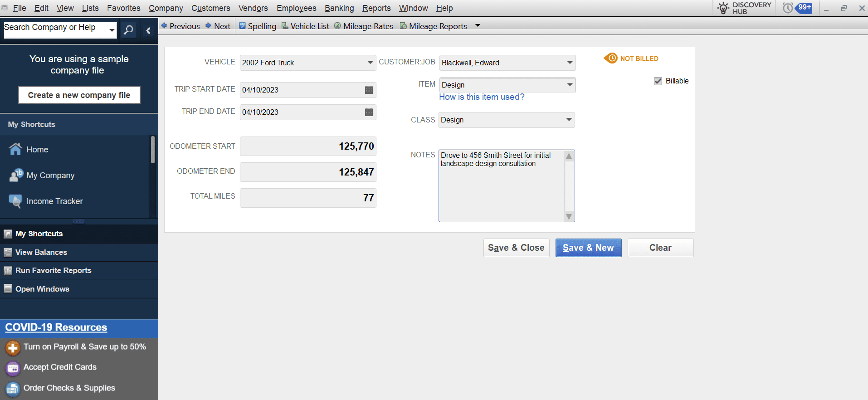Open the File menu
This screenshot has width=868, height=400.
20,8
